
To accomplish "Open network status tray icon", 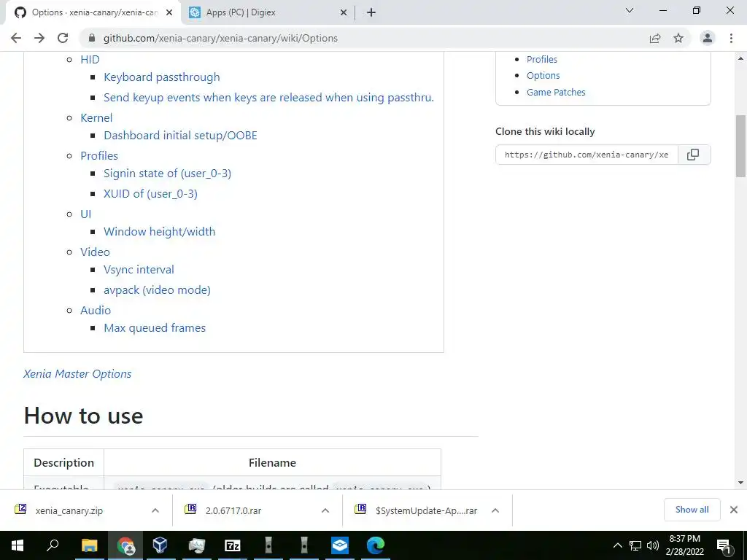I will [635, 545].
